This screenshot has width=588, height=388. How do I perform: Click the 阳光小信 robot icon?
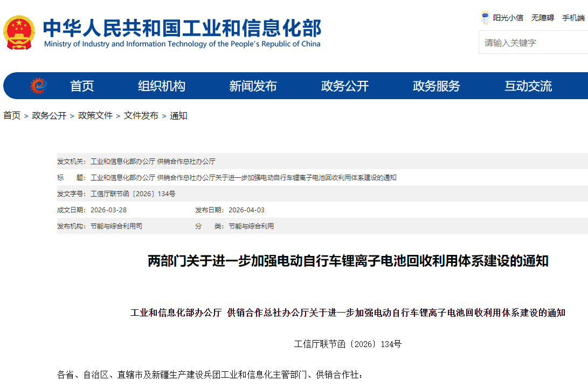click(x=485, y=18)
